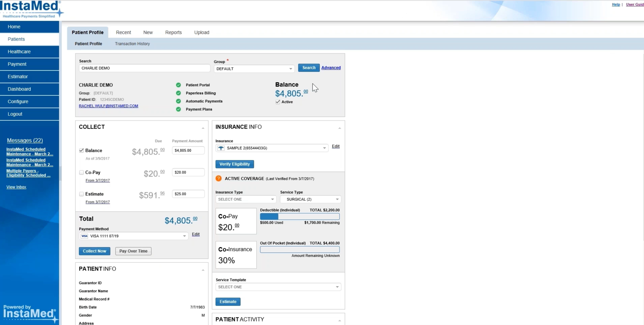Image resolution: width=644 pixels, height=325 pixels.
Task: Switch to the Reports tab
Action: point(174,33)
